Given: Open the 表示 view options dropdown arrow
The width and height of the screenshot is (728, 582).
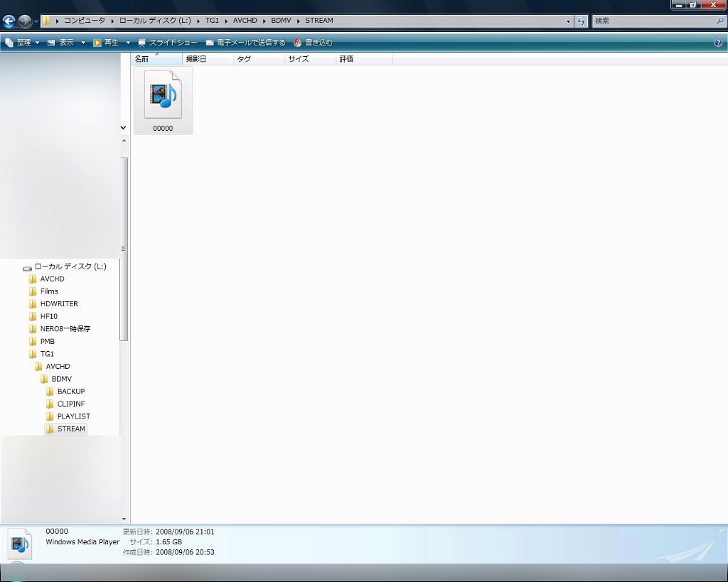Looking at the screenshot, I should click(83, 43).
